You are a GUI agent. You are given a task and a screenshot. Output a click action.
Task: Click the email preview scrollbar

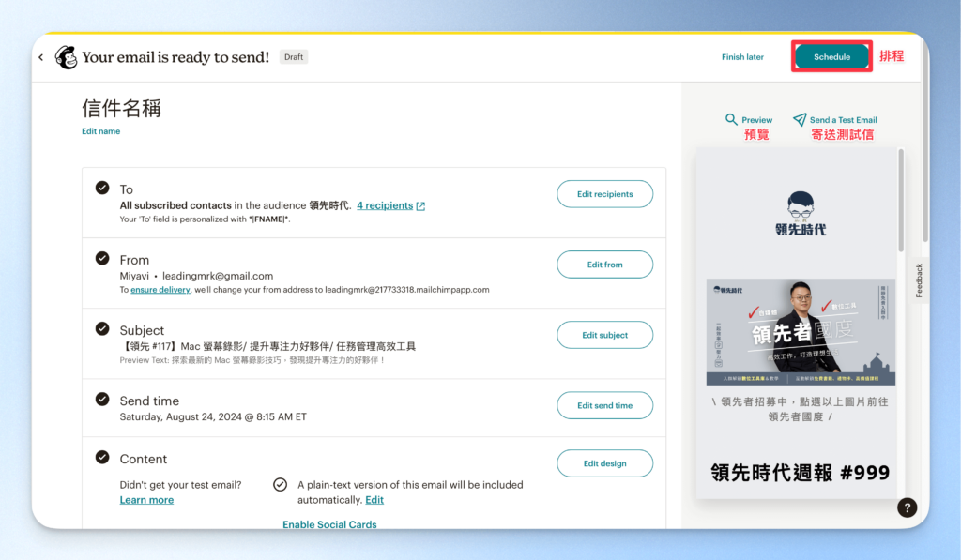pyautogui.click(x=901, y=201)
